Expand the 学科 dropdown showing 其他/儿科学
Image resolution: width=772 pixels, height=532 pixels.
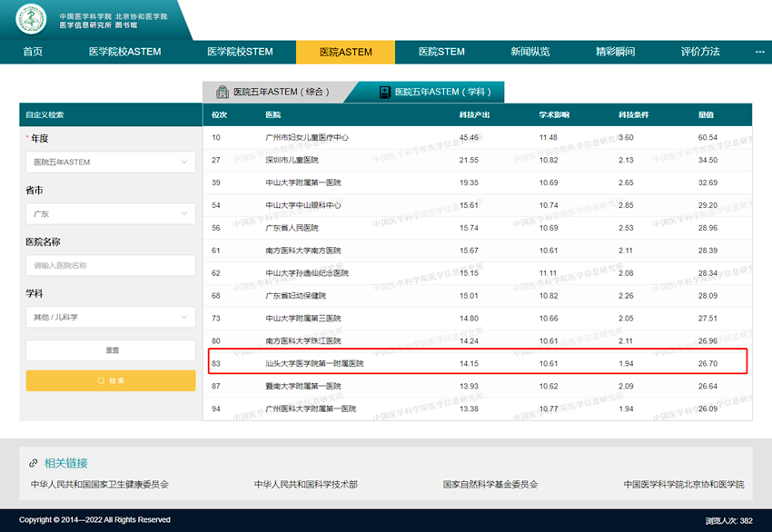111,317
